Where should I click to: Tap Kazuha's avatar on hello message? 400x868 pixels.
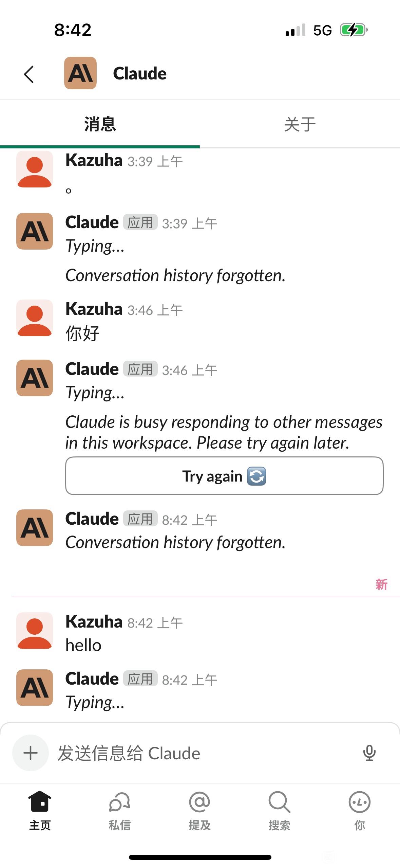(x=35, y=631)
